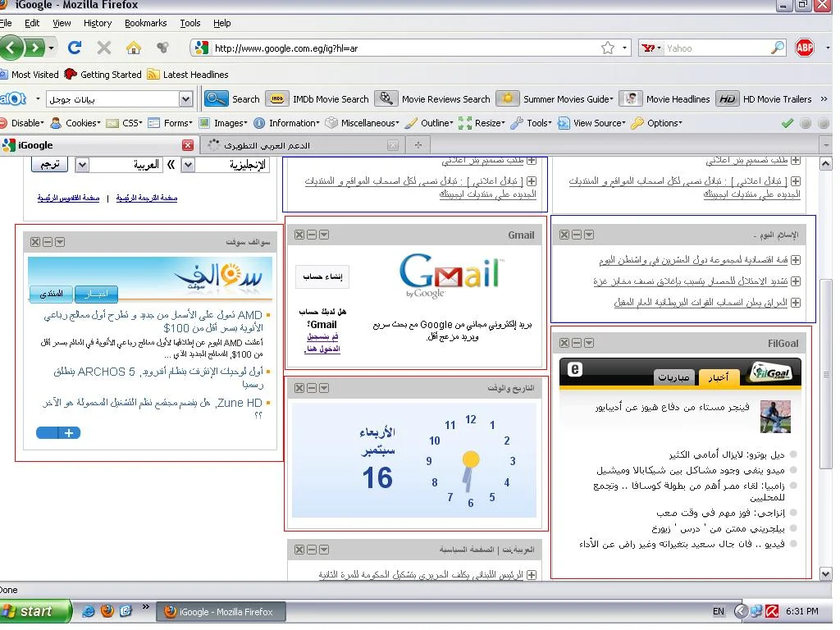Close the FilGoal gadget
The image size is (840, 630).
click(x=564, y=343)
